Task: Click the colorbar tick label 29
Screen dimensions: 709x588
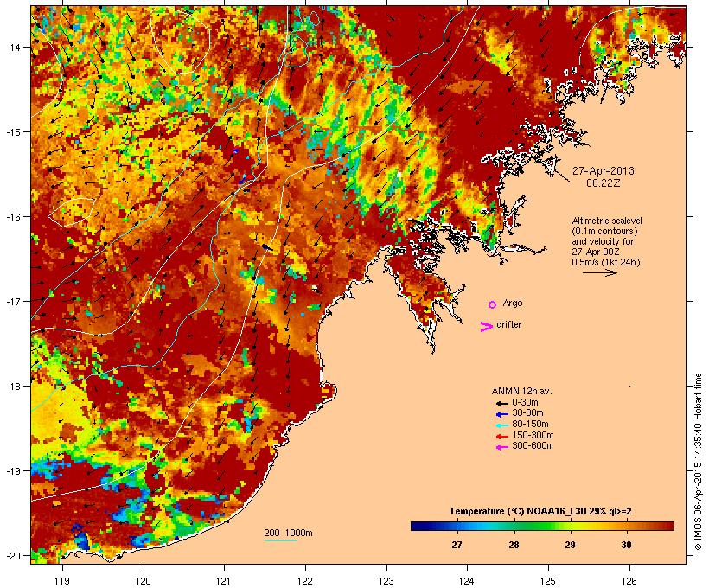Action: 570,545
